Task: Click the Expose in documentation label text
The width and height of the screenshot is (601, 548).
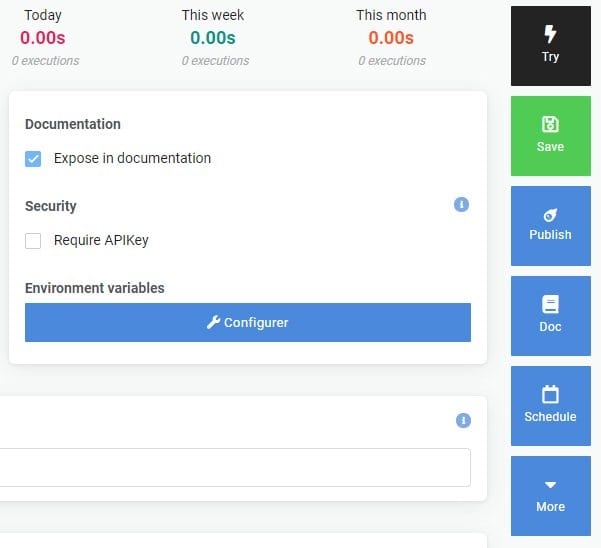Action: pos(132,158)
